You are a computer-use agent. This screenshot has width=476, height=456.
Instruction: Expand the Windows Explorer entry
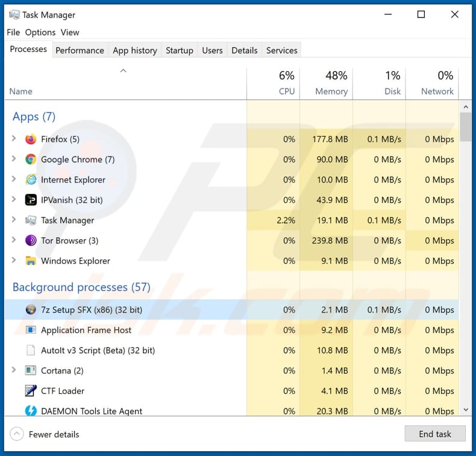[14, 260]
